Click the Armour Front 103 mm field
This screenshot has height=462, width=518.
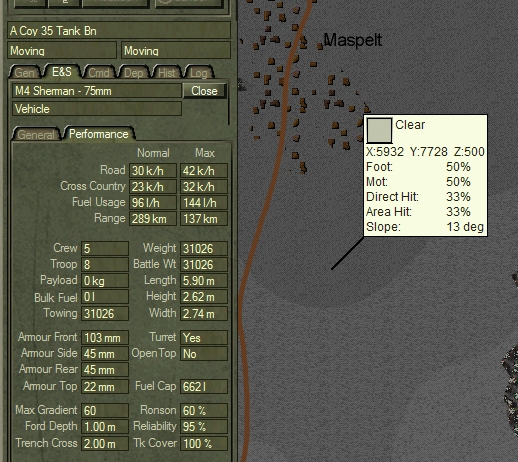(105, 337)
